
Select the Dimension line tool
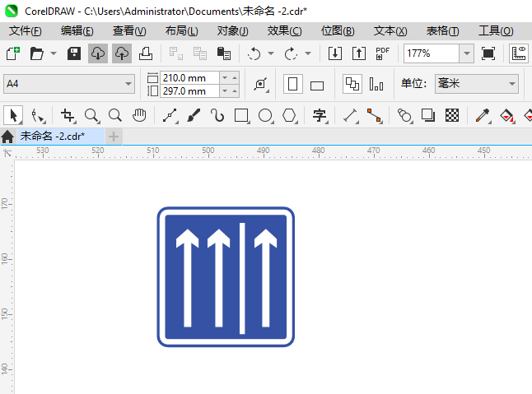click(x=351, y=115)
